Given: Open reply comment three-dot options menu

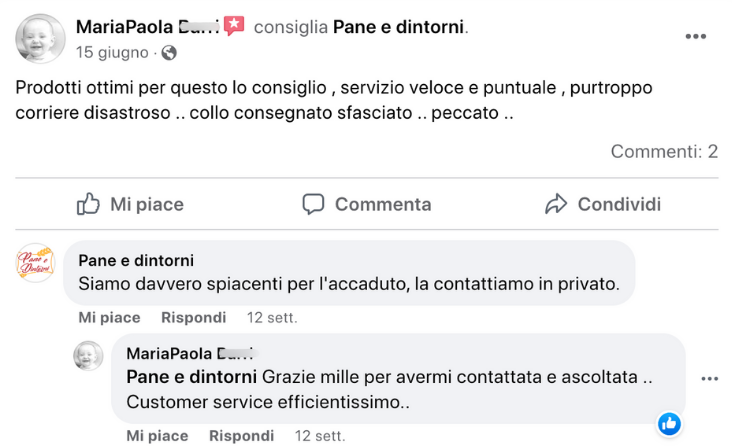Looking at the screenshot, I should (x=710, y=379).
